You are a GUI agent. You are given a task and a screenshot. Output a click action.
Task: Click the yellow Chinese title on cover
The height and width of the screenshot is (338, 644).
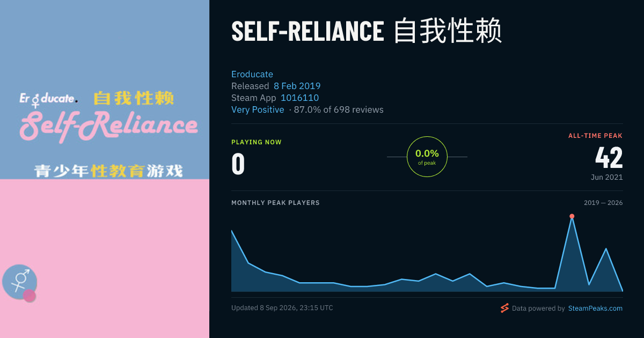coord(134,99)
